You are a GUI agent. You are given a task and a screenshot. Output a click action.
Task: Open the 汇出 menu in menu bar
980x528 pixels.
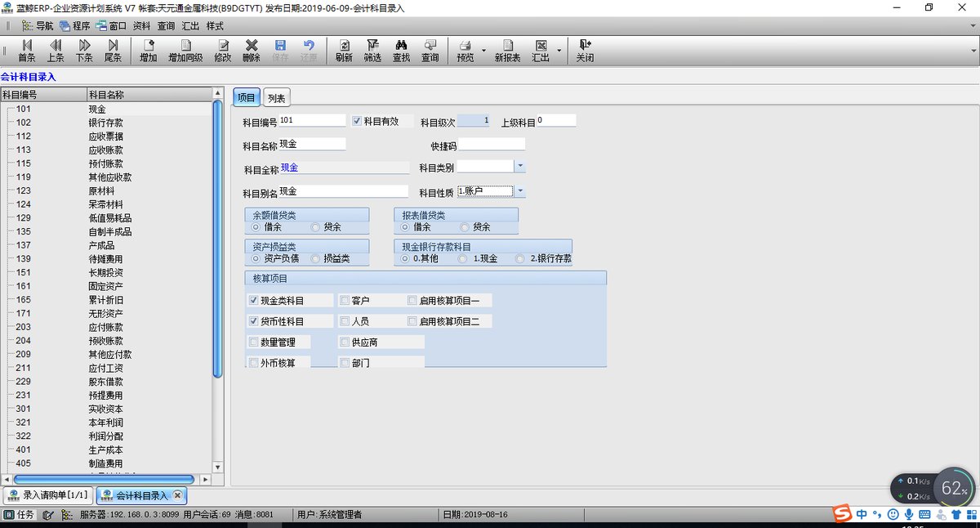pos(190,25)
